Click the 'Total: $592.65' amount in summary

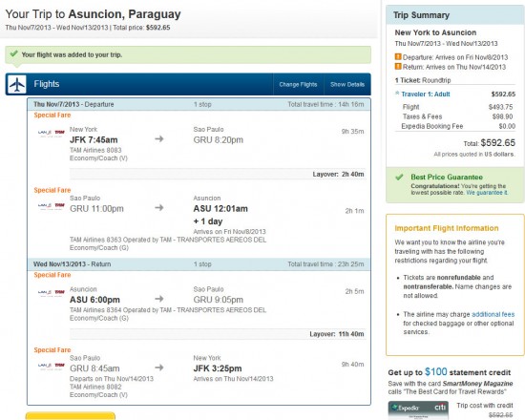pos(489,143)
